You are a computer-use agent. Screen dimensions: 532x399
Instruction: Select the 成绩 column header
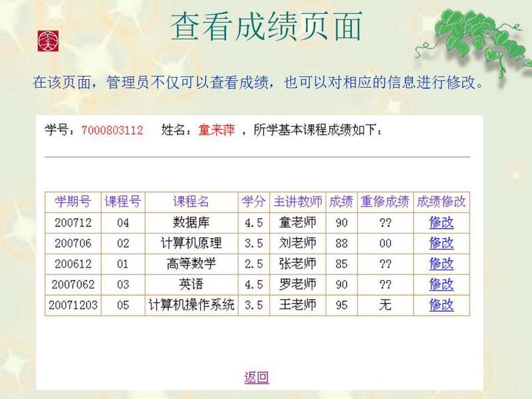(341, 202)
